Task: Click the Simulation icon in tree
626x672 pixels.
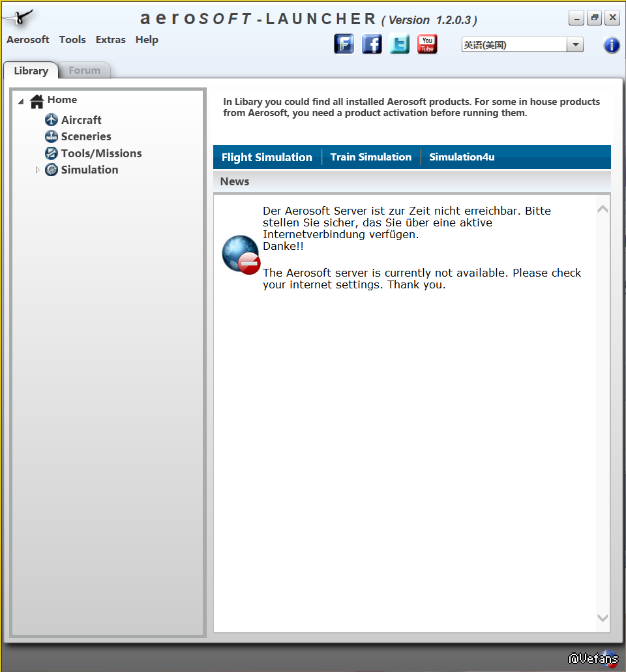Action: tap(52, 170)
